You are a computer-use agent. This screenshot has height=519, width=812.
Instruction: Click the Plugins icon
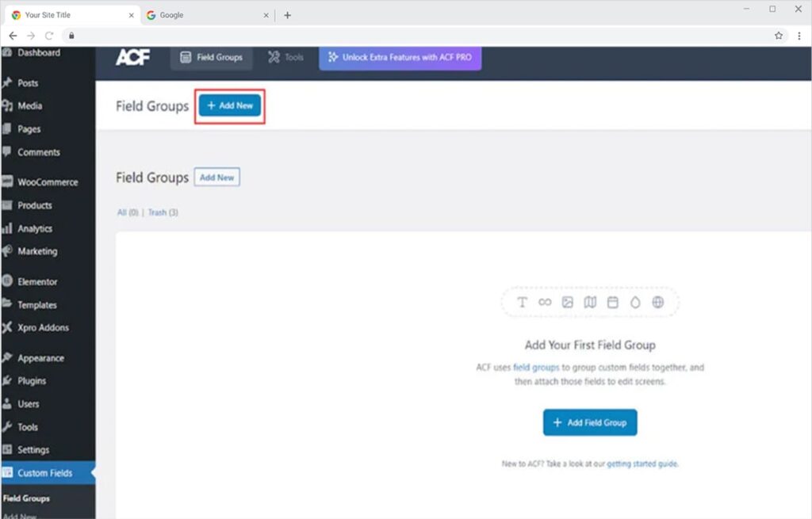6,380
